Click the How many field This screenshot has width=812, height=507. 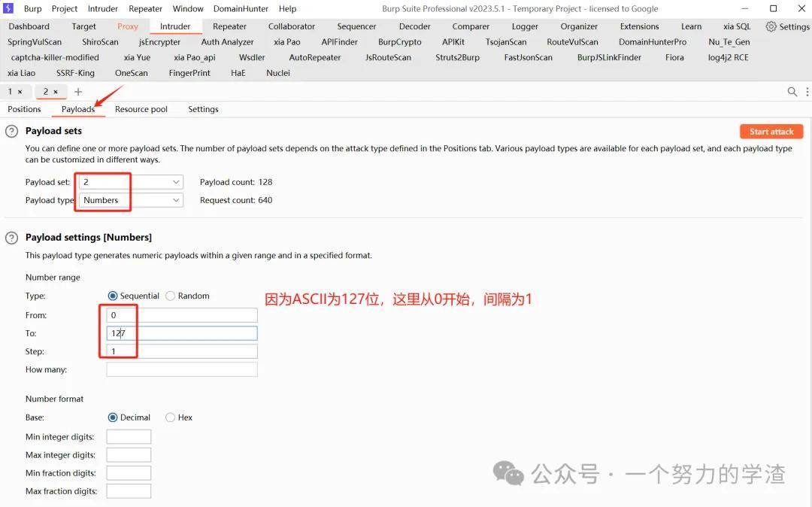(x=182, y=369)
